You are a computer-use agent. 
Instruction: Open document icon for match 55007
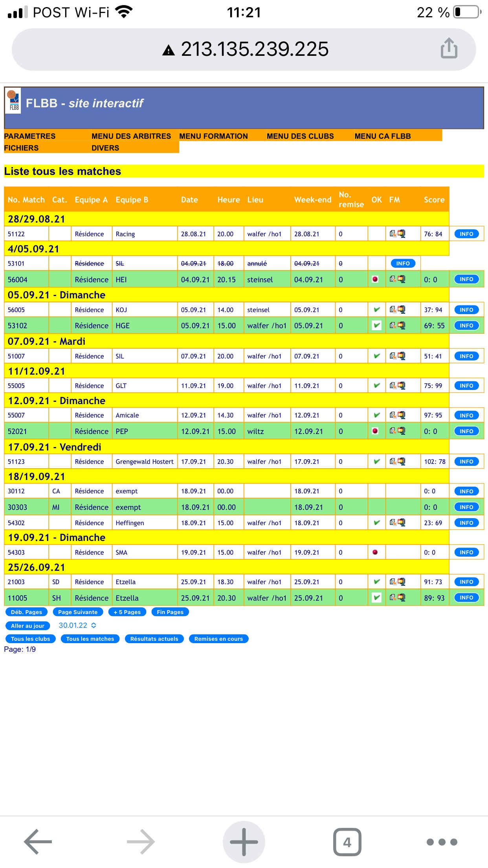click(x=393, y=415)
